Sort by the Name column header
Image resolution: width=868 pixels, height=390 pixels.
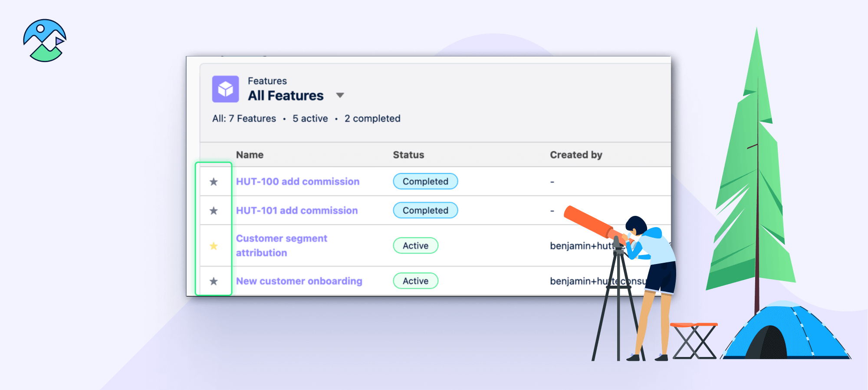point(250,155)
